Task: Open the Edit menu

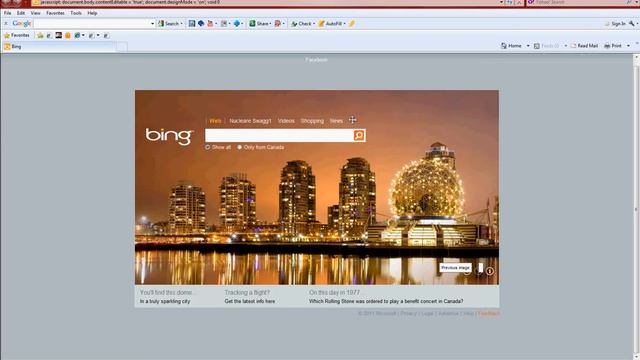Action: click(21, 13)
